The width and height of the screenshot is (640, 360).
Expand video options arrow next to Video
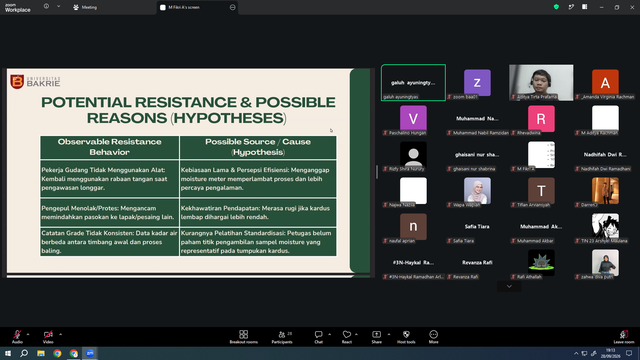point(60,334)
